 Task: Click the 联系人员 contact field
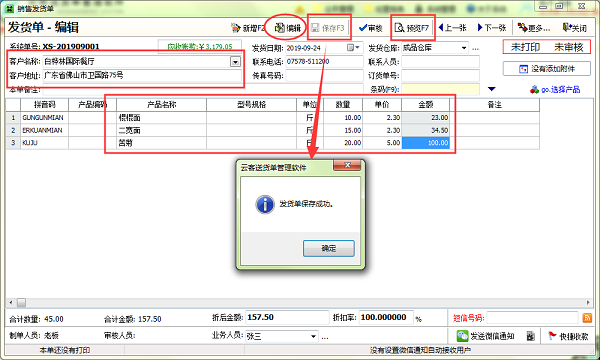point(440,62)
